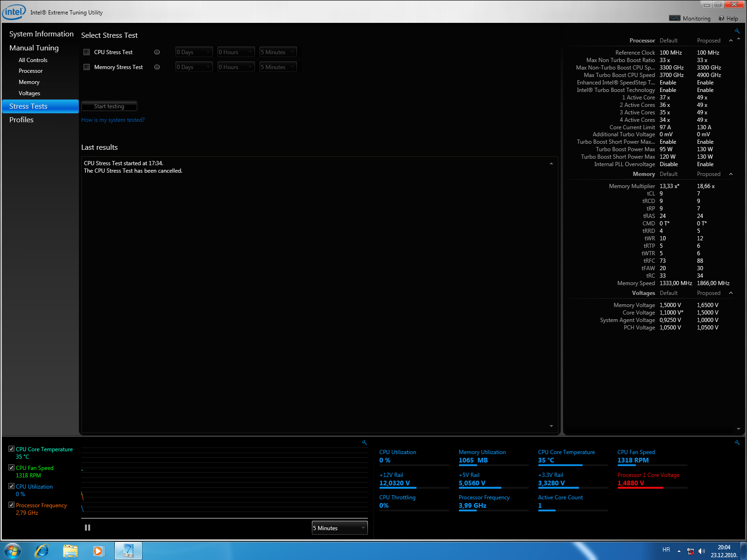Click Core Voltage proposed value 1,5000 V
The image size is (747, 560).
coord(707,313)
